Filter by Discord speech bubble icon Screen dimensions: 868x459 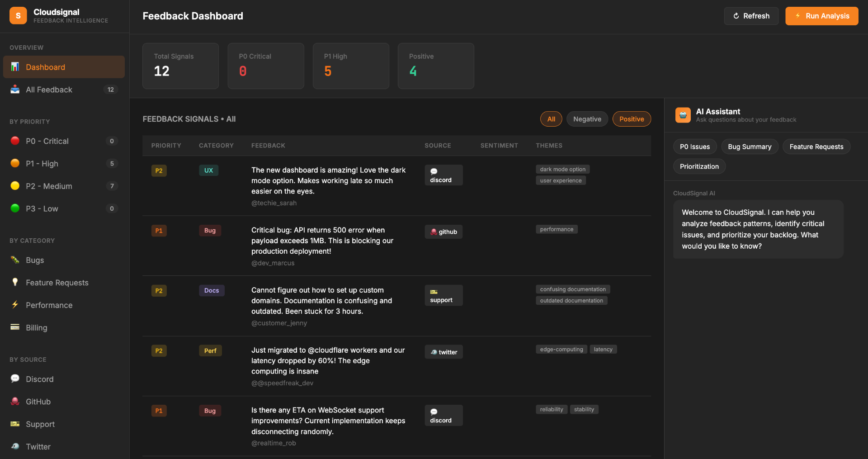point(15,379)
